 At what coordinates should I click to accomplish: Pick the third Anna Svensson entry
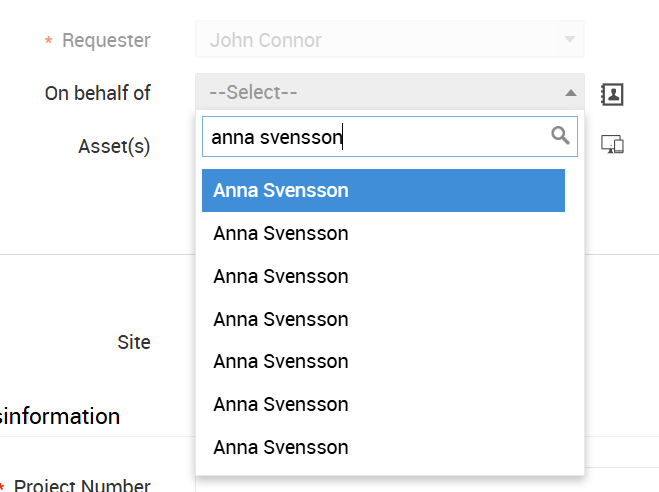(281, 277)
